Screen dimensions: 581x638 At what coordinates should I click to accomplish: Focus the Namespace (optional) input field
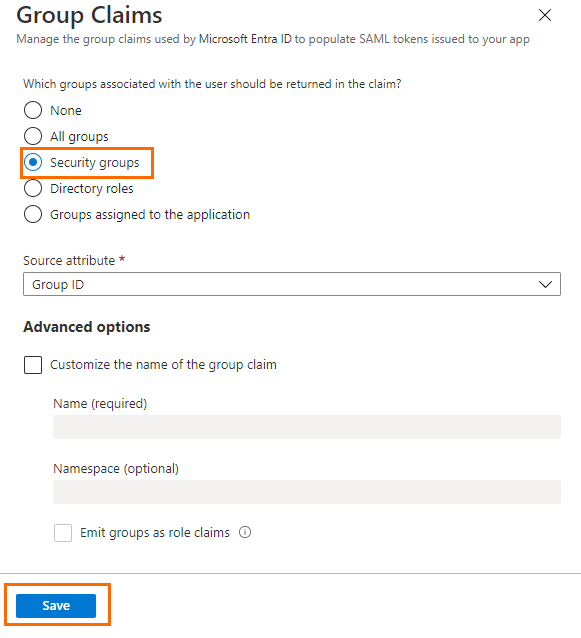[307, 492]
